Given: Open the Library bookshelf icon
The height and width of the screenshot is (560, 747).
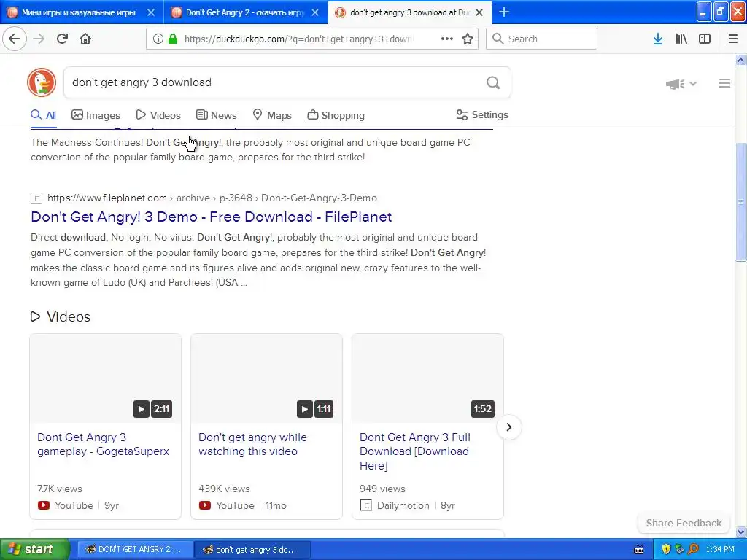Looking at the screenshot, I should coord(681,39).
